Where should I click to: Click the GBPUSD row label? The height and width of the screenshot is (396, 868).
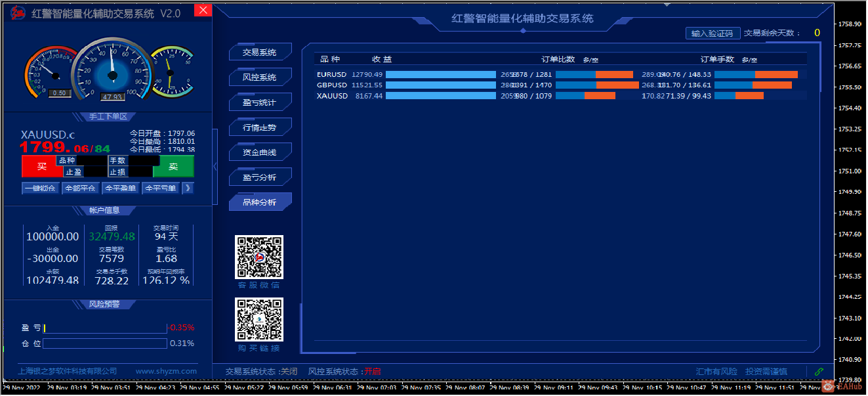click(x=332, y=85)
